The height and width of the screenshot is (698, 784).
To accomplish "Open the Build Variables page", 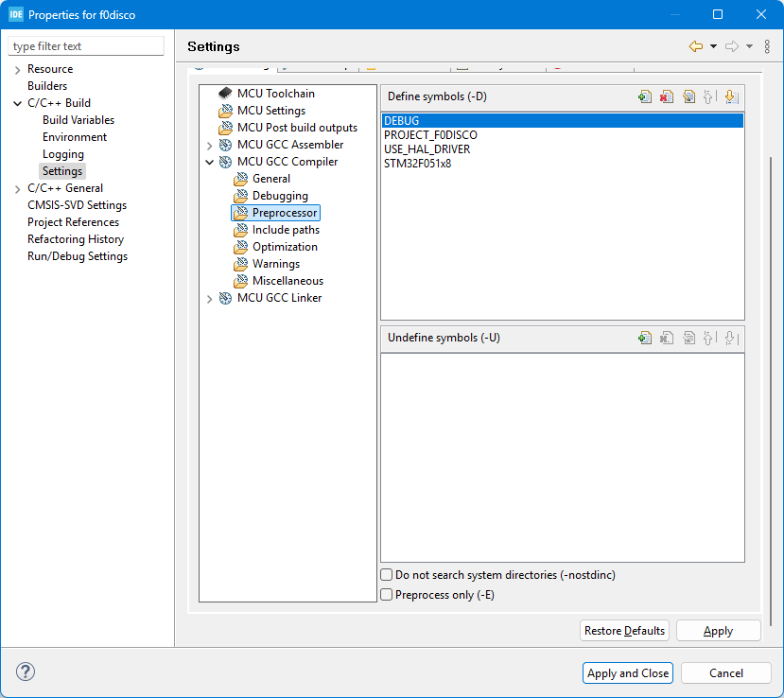I will 78,120.
